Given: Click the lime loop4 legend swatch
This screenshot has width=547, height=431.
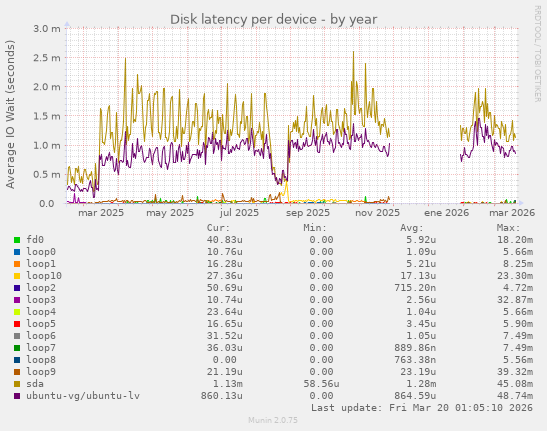Looking at the screenshot, I should [17, 312].
